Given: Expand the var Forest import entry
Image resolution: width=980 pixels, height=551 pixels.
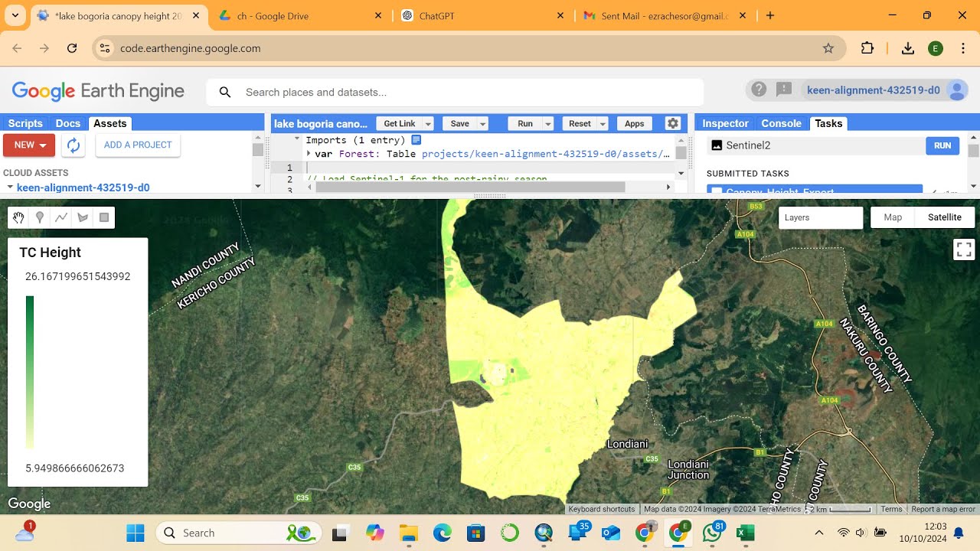Looking at the screenshot, I should click(x=309, y=154).
